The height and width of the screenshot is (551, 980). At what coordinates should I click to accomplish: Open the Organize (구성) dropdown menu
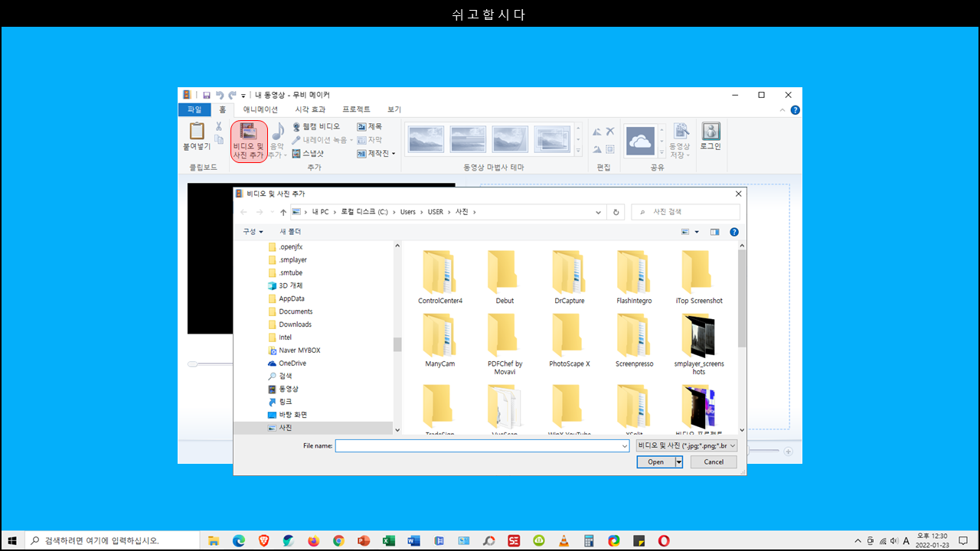[x=253, y=231]
